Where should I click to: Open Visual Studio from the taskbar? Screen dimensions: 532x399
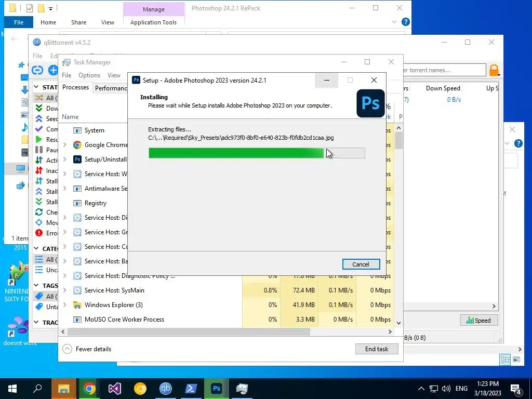pyautogui.click(x=115, y=389)
